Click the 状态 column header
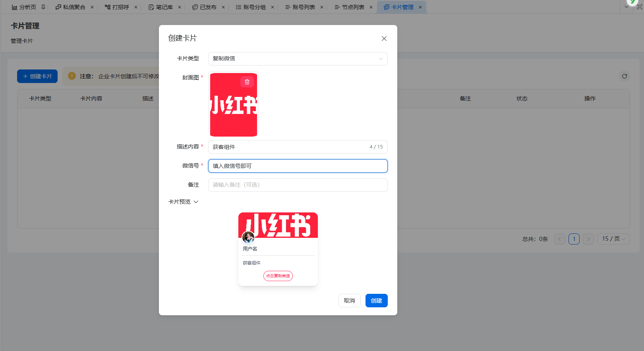 [x=522, y=98]
